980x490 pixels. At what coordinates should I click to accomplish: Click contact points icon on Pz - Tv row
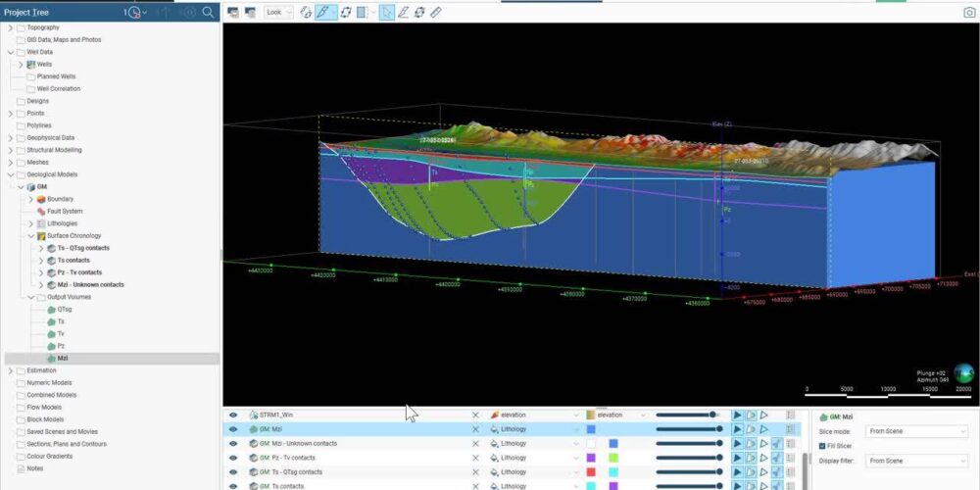point(777,458)
